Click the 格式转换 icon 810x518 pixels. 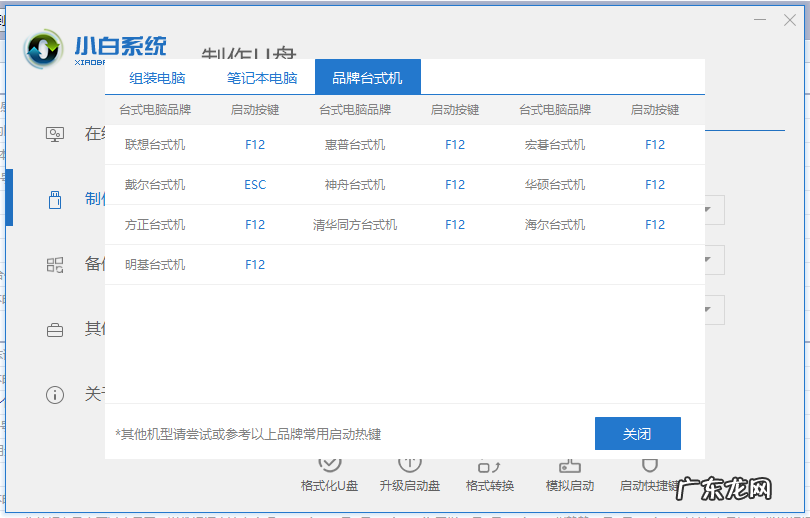tap(489, 465)
